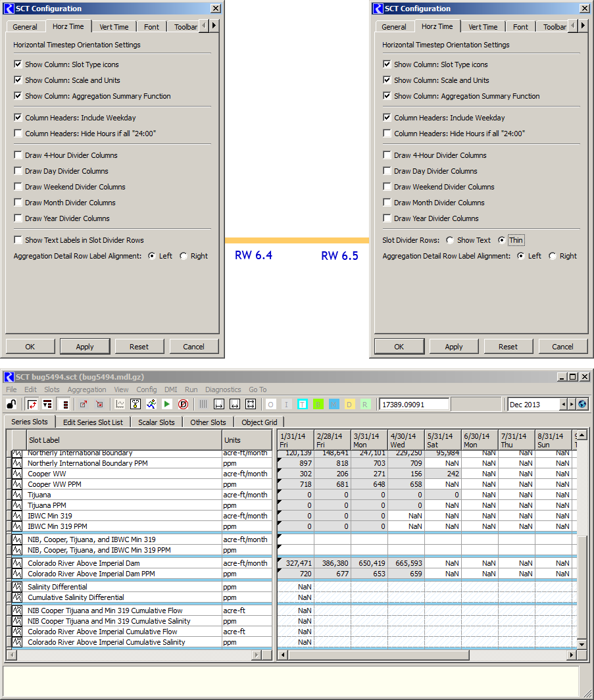Enable Draw Month Divider Columns in RW 6.5 dialog
The width and height of the screenshot is (594, 700).
pyautogui.click(x=387, y=203)
